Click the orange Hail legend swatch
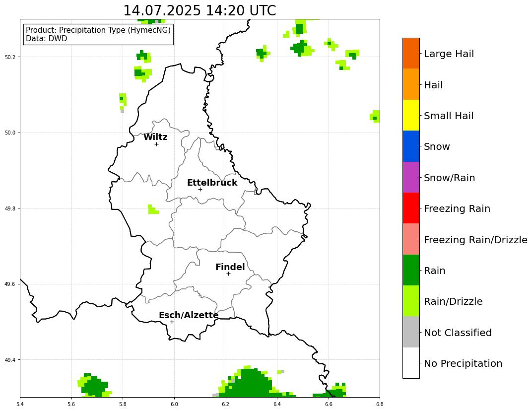Image resolution: width=532 pixels, height=411 pixels. click(x=411, y=84)
